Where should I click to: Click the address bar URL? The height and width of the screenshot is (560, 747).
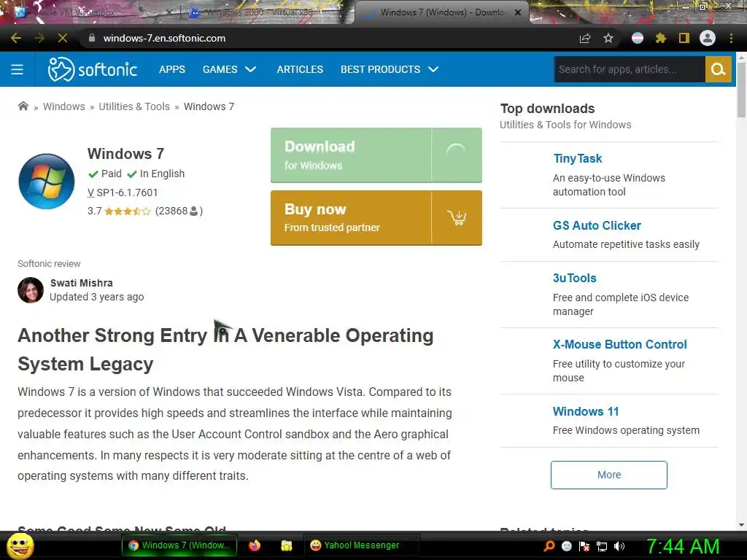coord(164,38)
